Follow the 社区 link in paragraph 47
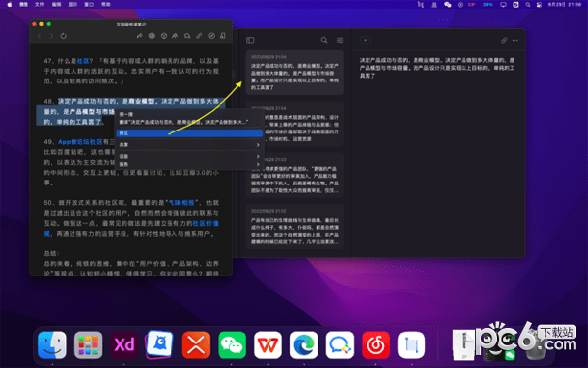Image resolution: width=588 pixels, height=368 pixels. pyautogui.click(x=83, y=61)
